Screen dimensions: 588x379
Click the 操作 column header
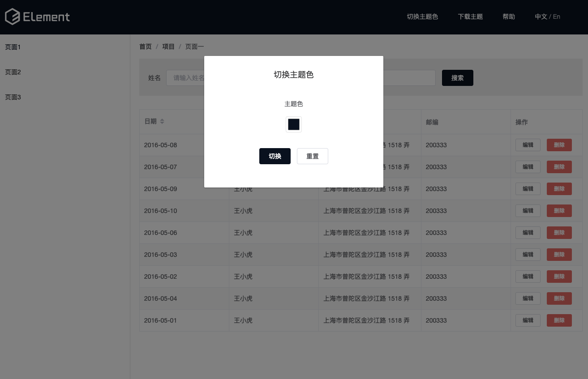[522, 122]
